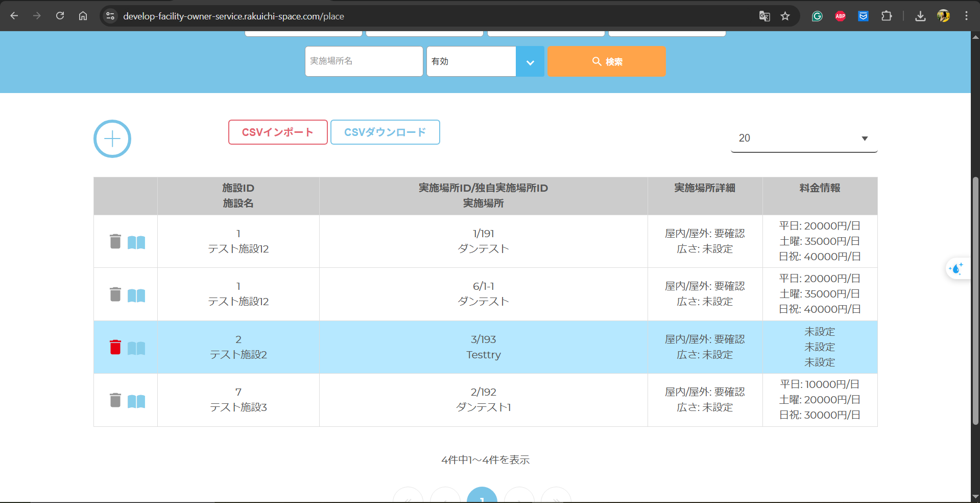Open book icon for Testtry row
Screen dimensions: 980x503
[x=136, y=348]
